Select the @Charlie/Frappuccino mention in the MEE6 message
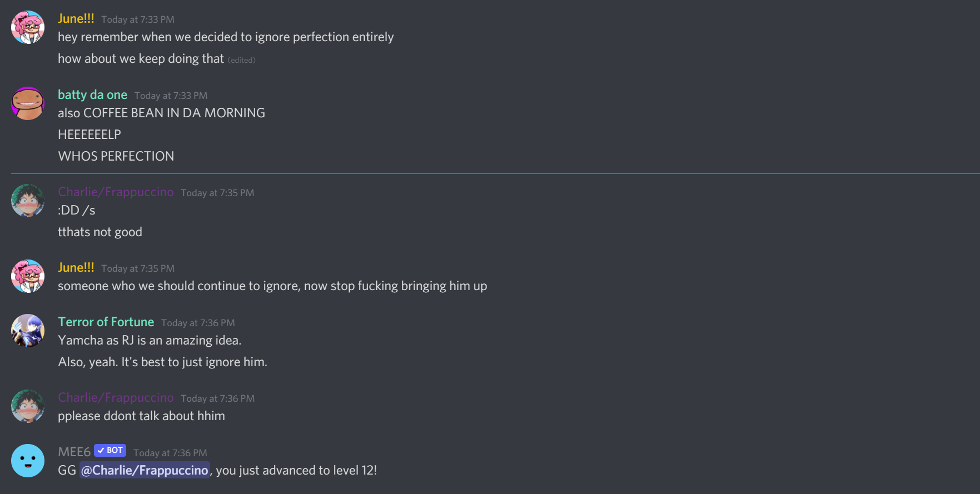Image resolution: width=980 pixels, height=494 pixels. pos(145,470)
